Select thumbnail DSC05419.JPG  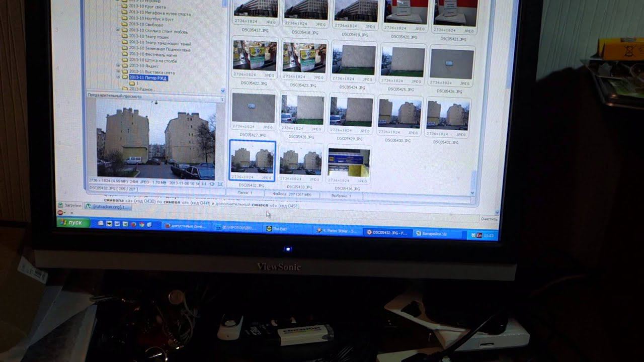[355, 16]
